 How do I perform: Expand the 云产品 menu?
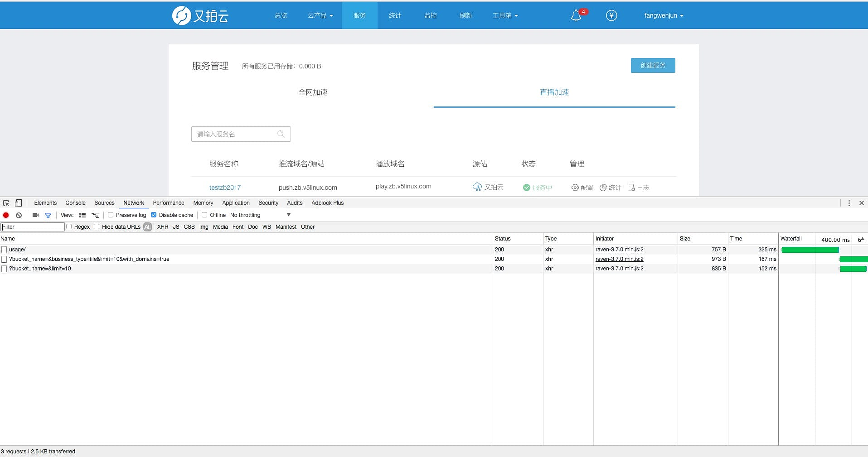[x=320, y=15]
